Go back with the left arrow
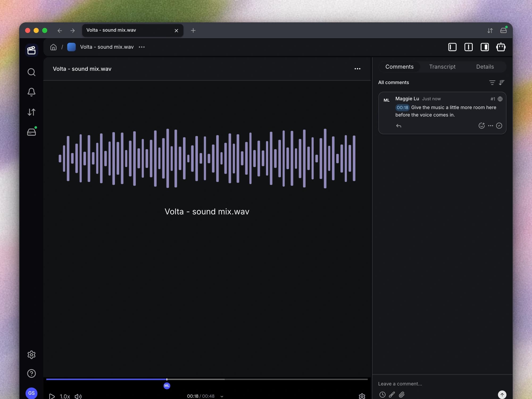532x399 pixels. (x=60, y=31)
